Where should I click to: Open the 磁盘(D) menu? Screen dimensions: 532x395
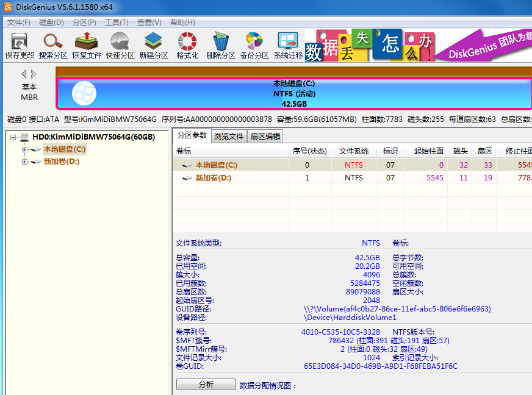pyautogui.click(x=51, y=23)
